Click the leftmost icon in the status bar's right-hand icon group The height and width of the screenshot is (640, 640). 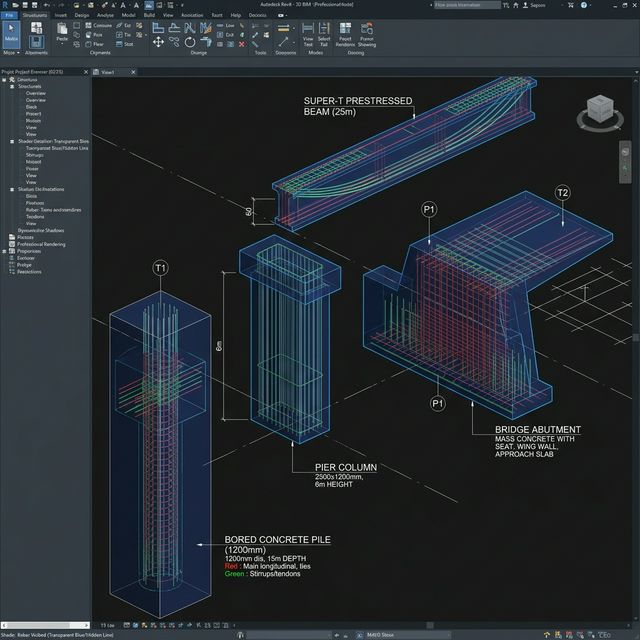(547, 635)
